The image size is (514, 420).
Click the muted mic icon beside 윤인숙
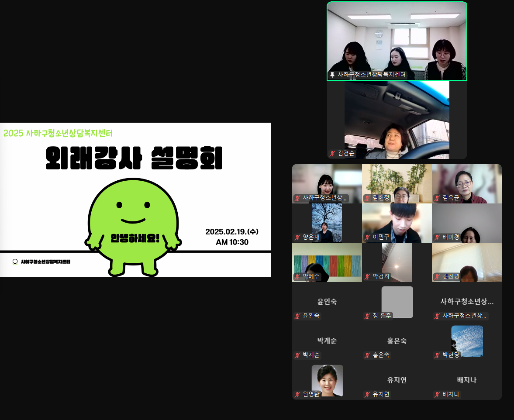(298, 316)
